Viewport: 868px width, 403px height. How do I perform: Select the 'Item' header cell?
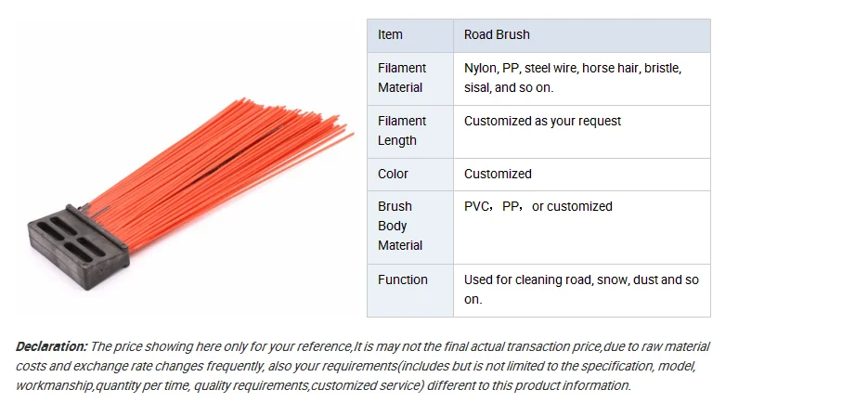(x=391, y=34)
